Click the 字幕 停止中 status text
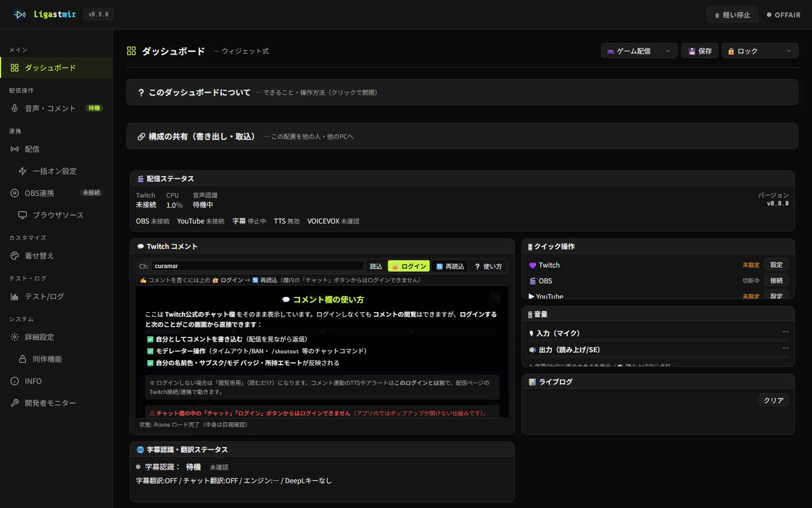The width and height of the screenshot is (812, 508). (x=249, y=221)
